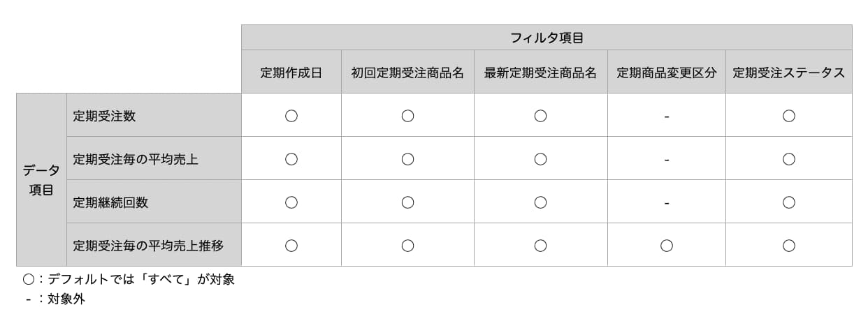Select the 定期受注ステータス column header
Viewport: 868px width, 314px height.
coord(789,72)
